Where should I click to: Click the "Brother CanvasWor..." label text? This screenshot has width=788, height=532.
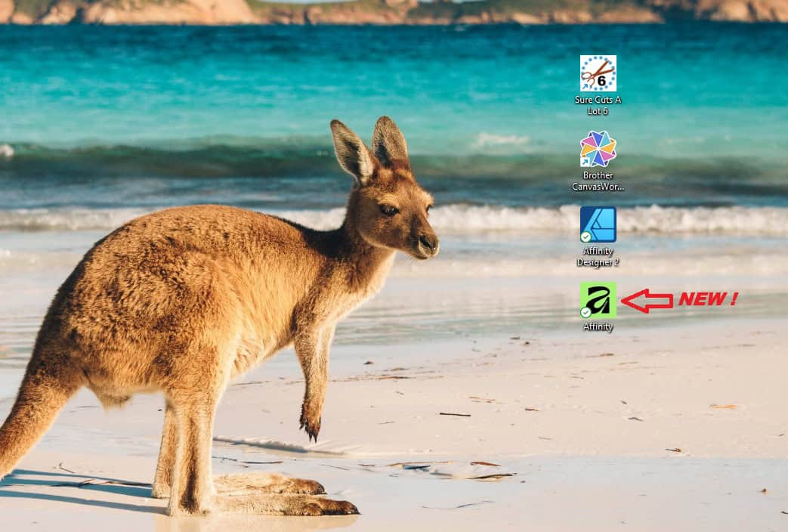tap(598, 181)
